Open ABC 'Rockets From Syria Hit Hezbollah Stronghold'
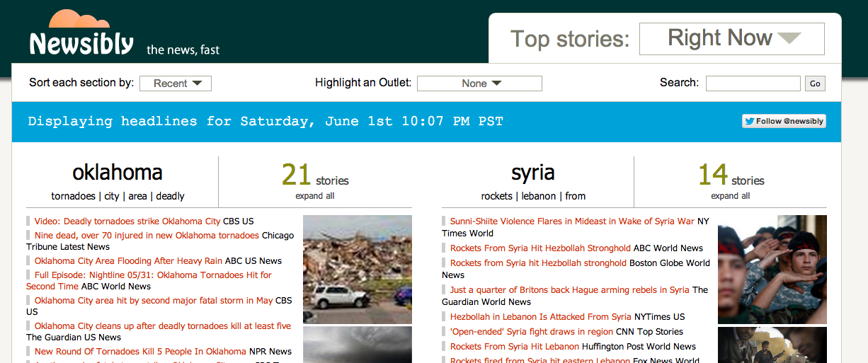The image size is (868, 363). (x=540, y=248)
